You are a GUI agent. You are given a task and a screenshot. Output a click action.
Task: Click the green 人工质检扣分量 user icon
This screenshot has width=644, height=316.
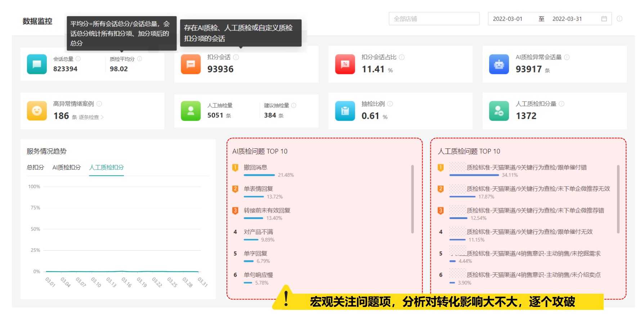[x=499, y=111]
